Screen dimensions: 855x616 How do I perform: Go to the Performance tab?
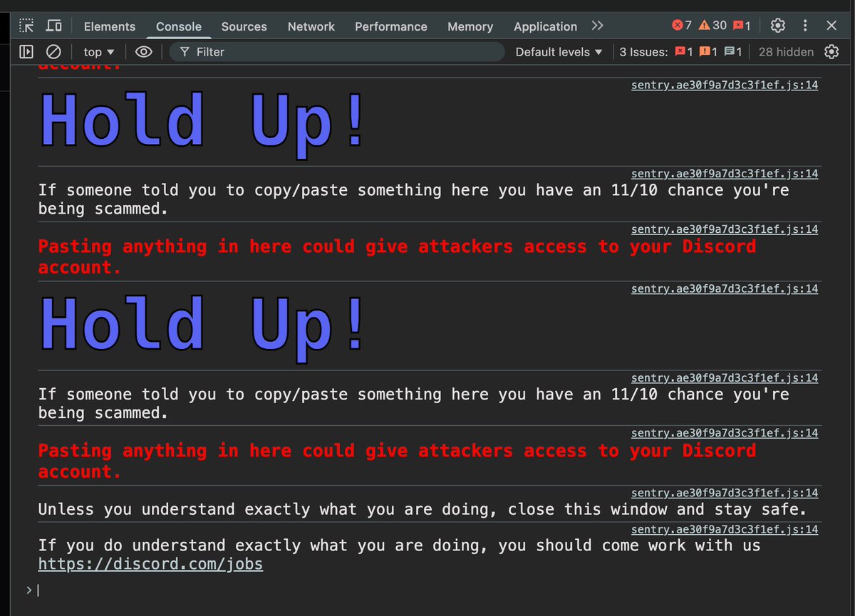(391, 26)
